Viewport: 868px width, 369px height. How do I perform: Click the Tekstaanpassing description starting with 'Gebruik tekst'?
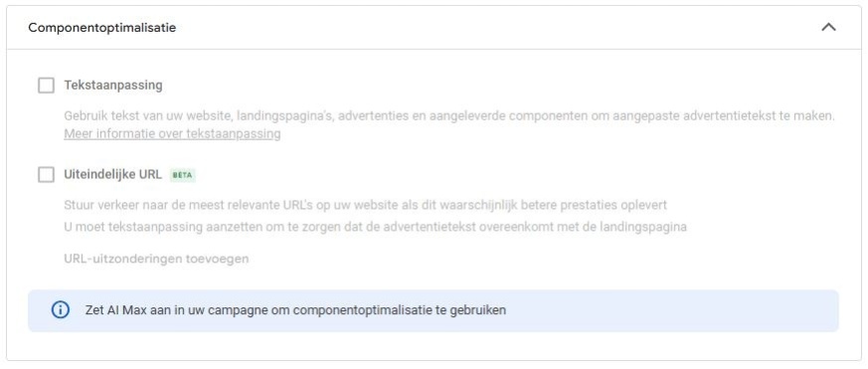click(449, 116)
